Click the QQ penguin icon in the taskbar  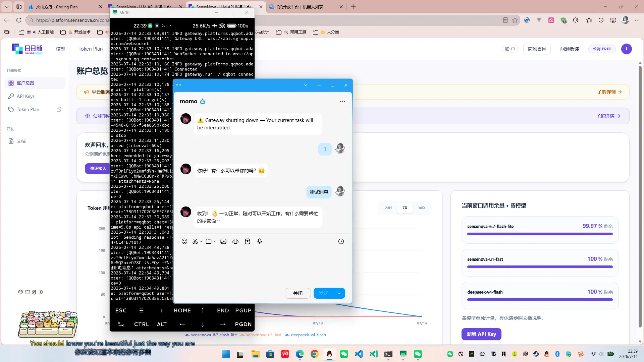point(329,354)
